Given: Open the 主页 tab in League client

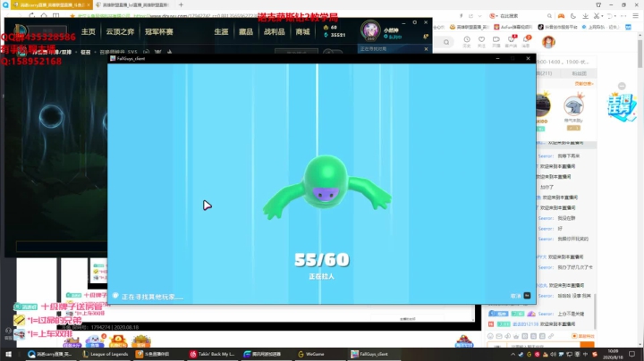Looking at the screenshot, I should pyautogui.click(x=89, y=31).
